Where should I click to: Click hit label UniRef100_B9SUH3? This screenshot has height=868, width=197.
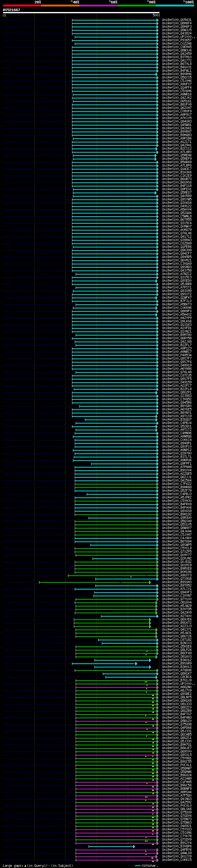point(176,582)
